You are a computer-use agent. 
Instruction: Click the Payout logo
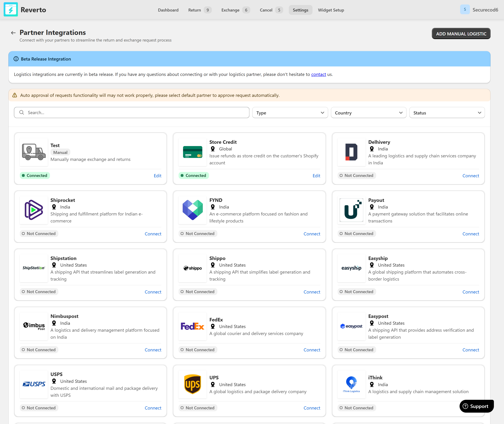[x=351, y=210]
